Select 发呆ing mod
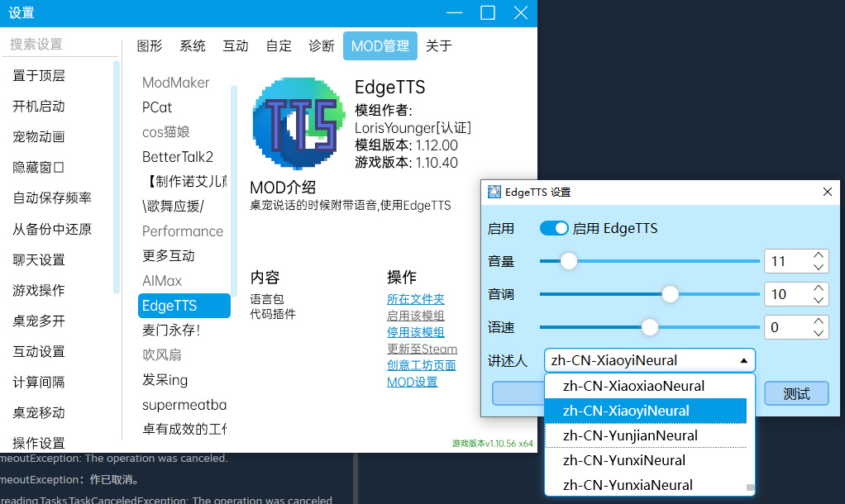Image resolution: width=845 pixels, height=504 pixels. tap(184, 379)
